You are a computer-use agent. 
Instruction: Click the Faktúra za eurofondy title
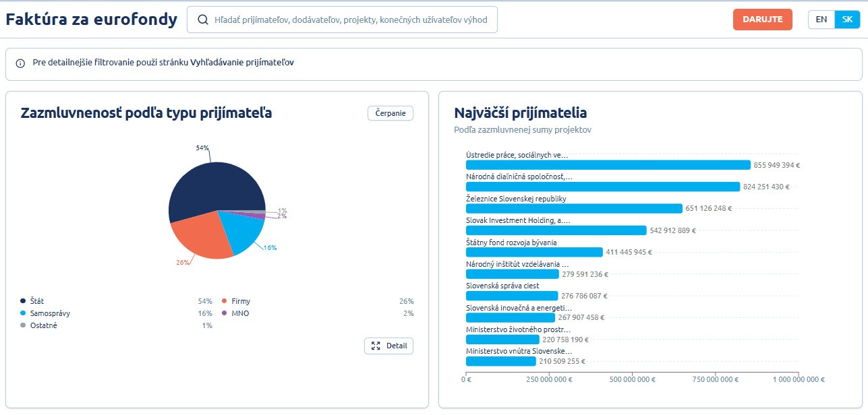[x=92, y=20]
